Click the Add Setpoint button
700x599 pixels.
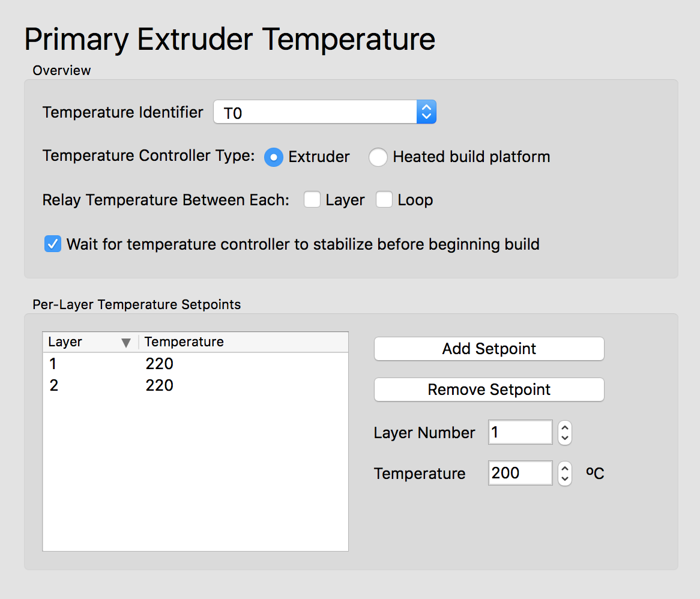point(489,349)
